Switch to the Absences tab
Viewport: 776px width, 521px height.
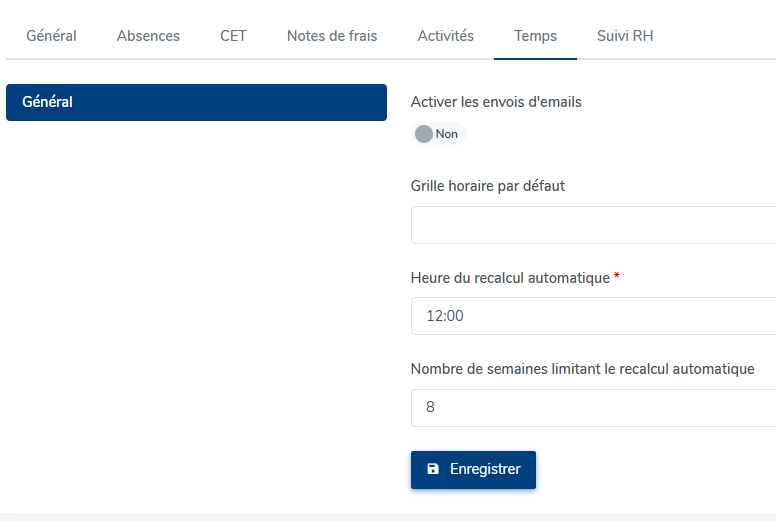pyautogui.click(x=148, y=36)
